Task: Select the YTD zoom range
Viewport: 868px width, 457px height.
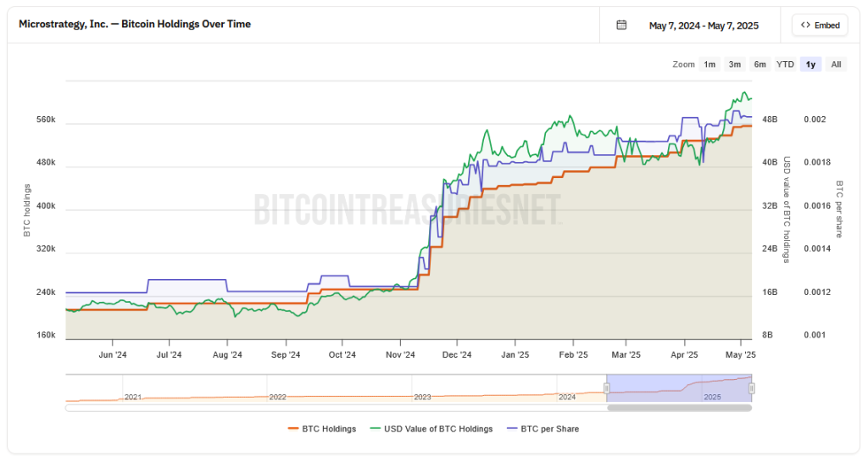Action: [785, 64]
